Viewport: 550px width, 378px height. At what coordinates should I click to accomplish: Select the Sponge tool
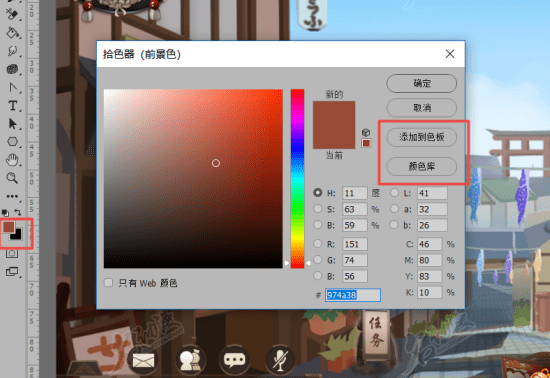[x=12, y=69]
